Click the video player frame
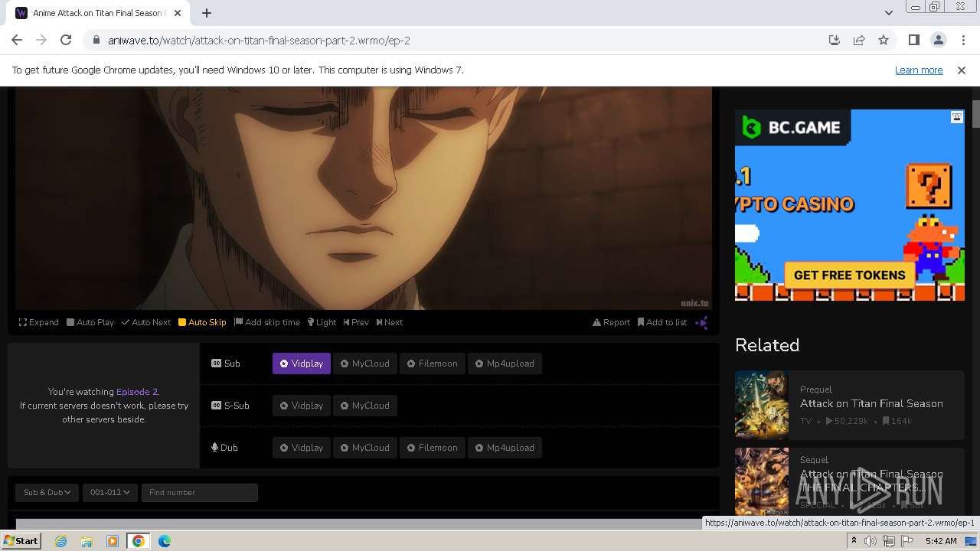This screenshot has height=551, width=980. click(364, 197)
